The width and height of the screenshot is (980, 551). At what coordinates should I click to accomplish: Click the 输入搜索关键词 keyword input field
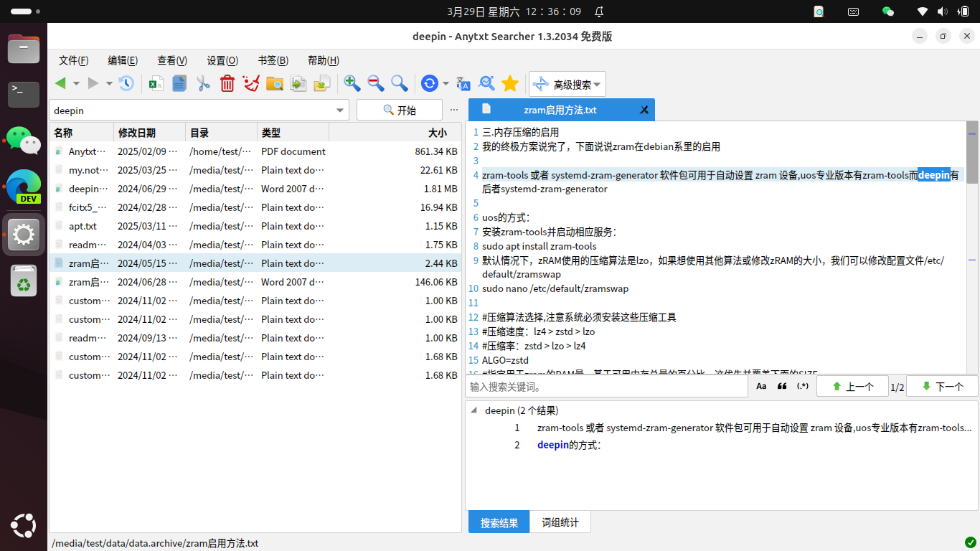pyautogui.click(x=606, y=387)
